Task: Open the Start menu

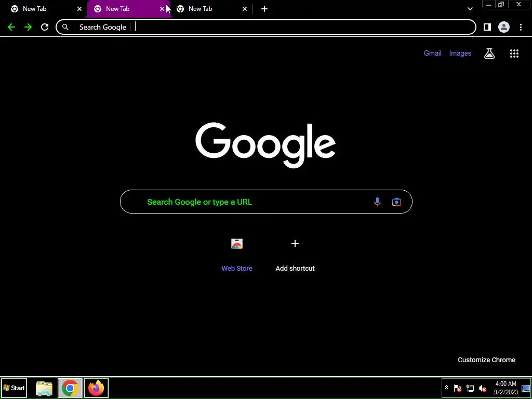Action: [x=14, y=388]
